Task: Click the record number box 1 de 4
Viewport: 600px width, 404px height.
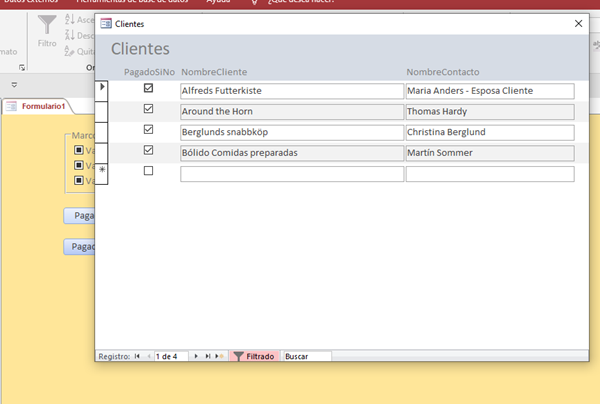Action: 171,356
